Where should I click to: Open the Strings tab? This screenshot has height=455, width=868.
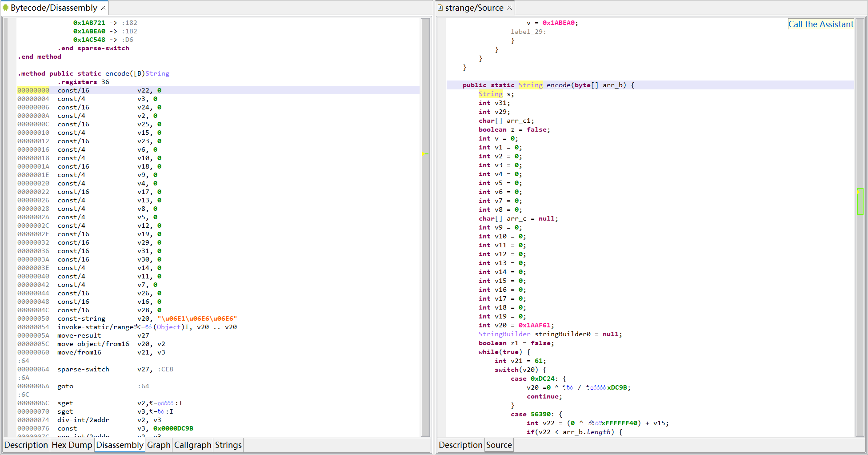click(228, 445)
